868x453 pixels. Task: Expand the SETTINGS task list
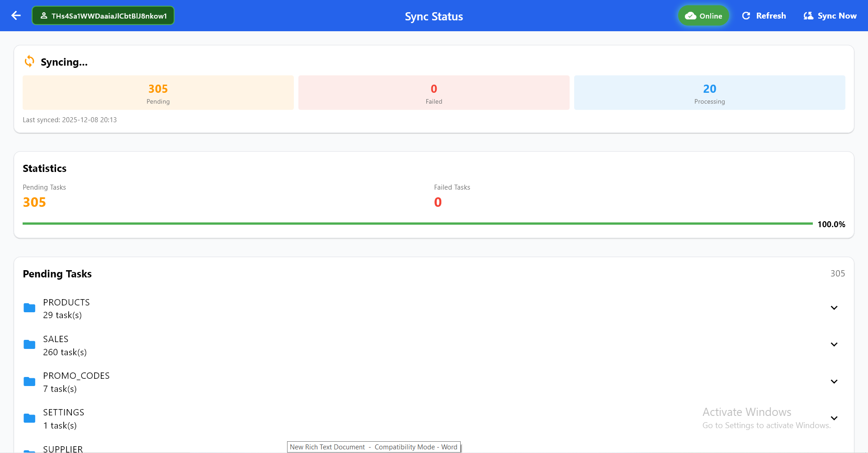tap(834, 418)
